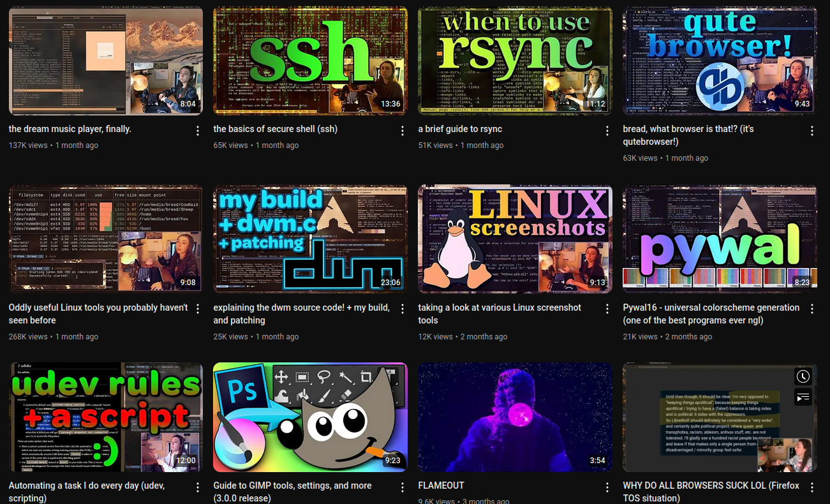The width and height of the screenshot is (830, 504).
Task: Click '25K views • 1 month ago' text
Action: coord(256,337)
